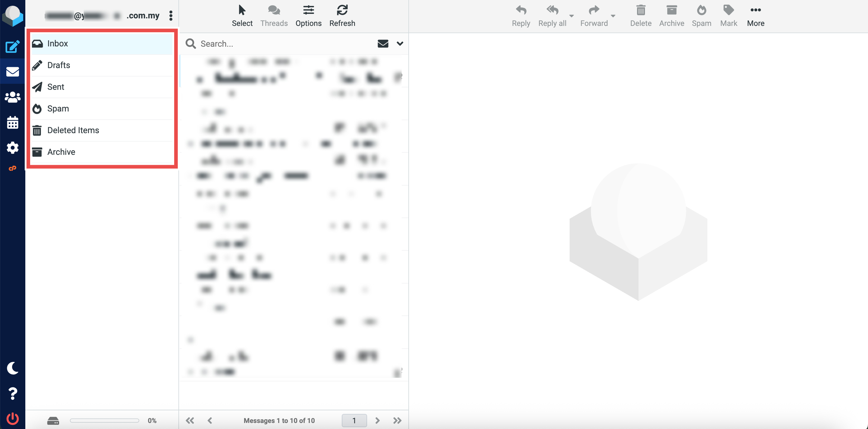Click the Select messages tool
This screenshot has height=429, width=868.
pos(242,15)
